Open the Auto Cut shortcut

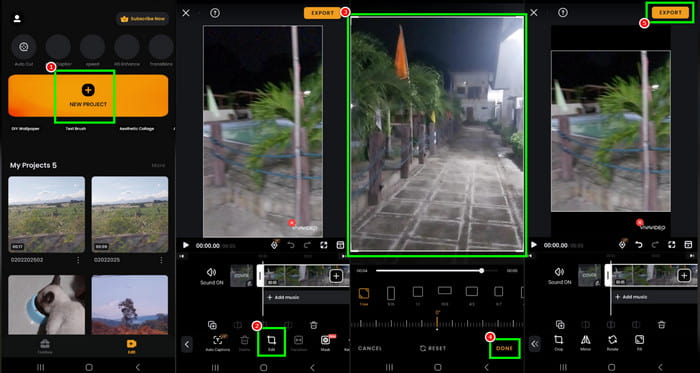point(24,47)
